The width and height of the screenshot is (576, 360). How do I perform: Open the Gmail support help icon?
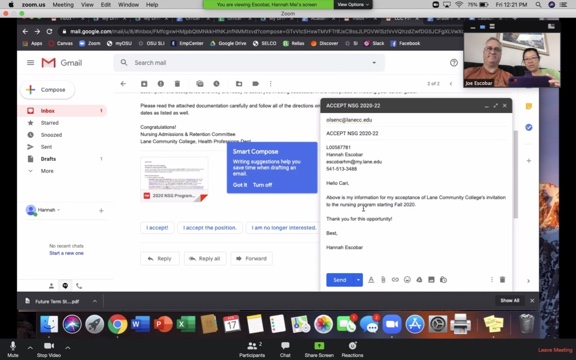pyautogui.click(x=454, y=63)
